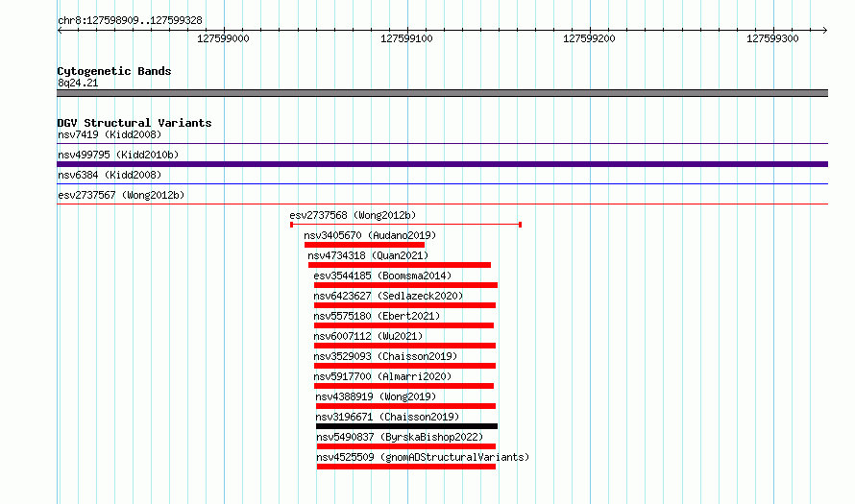
Task: Click the red bar under the nsv6007112 label
Action: [405, 346]
